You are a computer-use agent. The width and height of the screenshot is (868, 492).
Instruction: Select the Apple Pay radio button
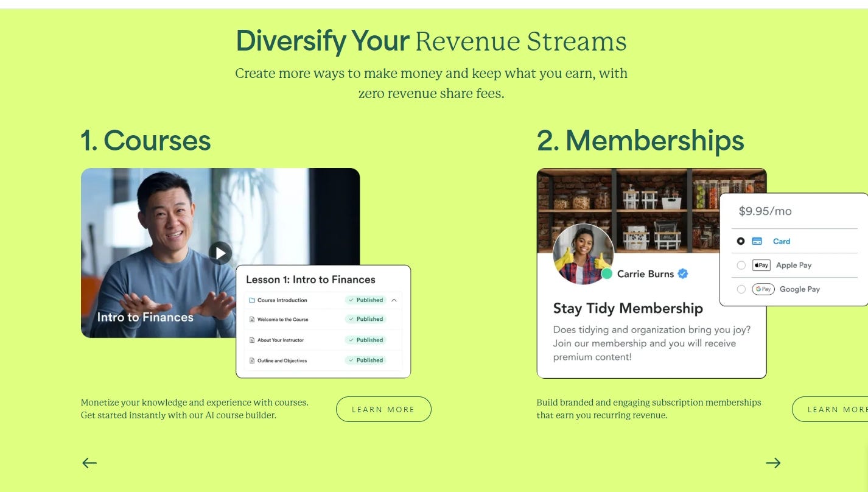[x=741, y=265]
